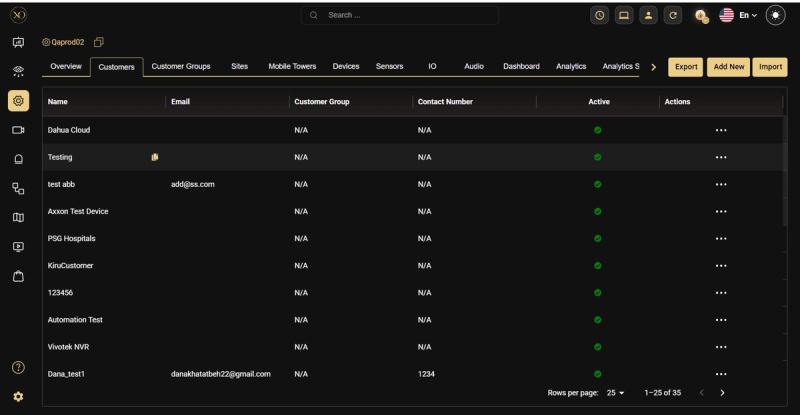The height and width of the screenshot is (415, 800).
Task: Sort by the Customer Group column header
Action: coord(321,102)
